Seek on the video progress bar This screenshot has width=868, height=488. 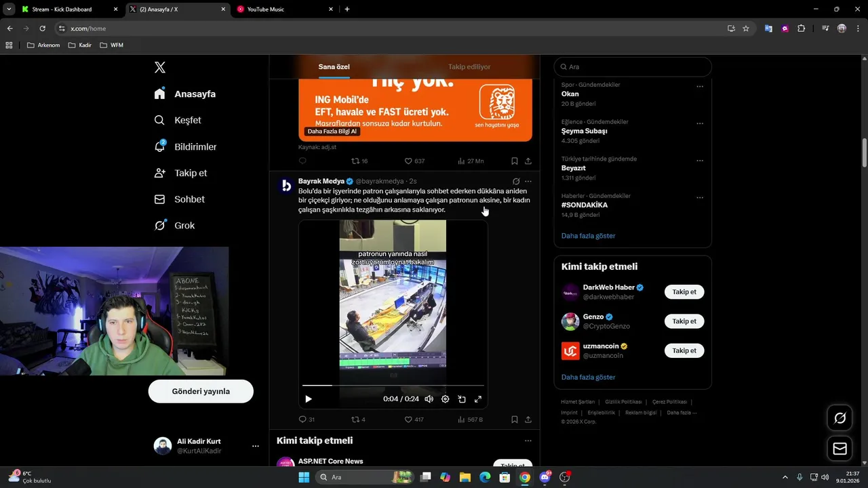(393, 386)
